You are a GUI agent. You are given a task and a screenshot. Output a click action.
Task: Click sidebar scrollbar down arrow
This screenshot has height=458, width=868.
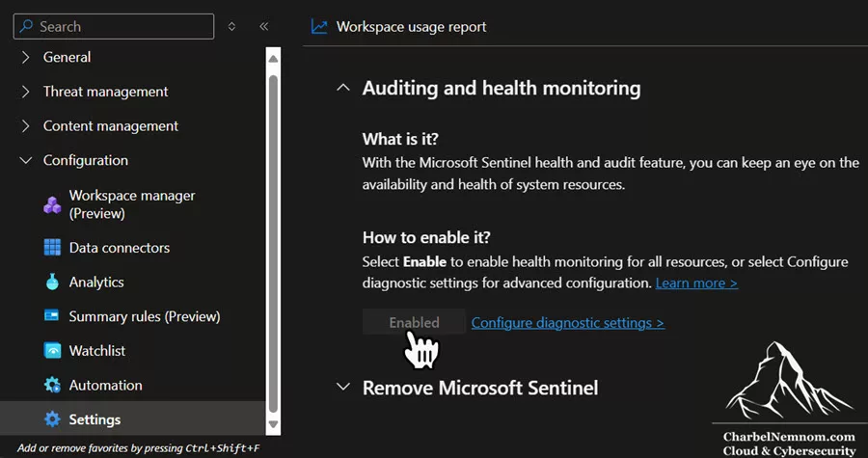pyautogui.click(x=272, y=424)
